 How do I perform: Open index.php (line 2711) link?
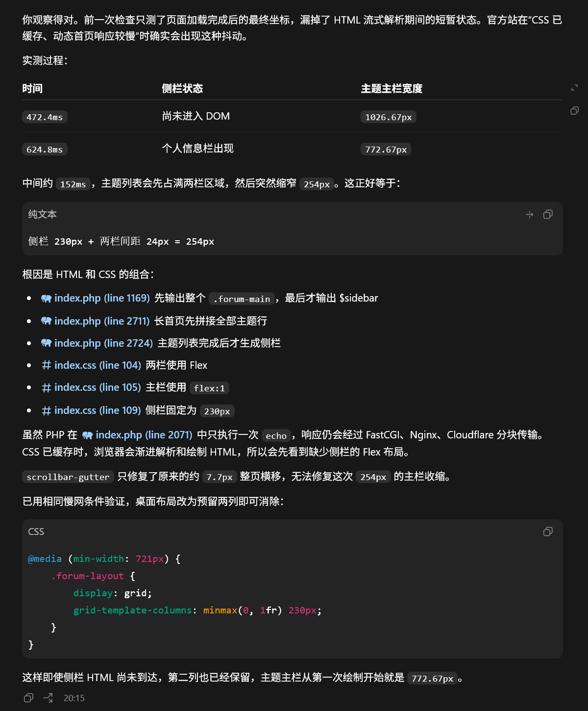click(102, 321)
